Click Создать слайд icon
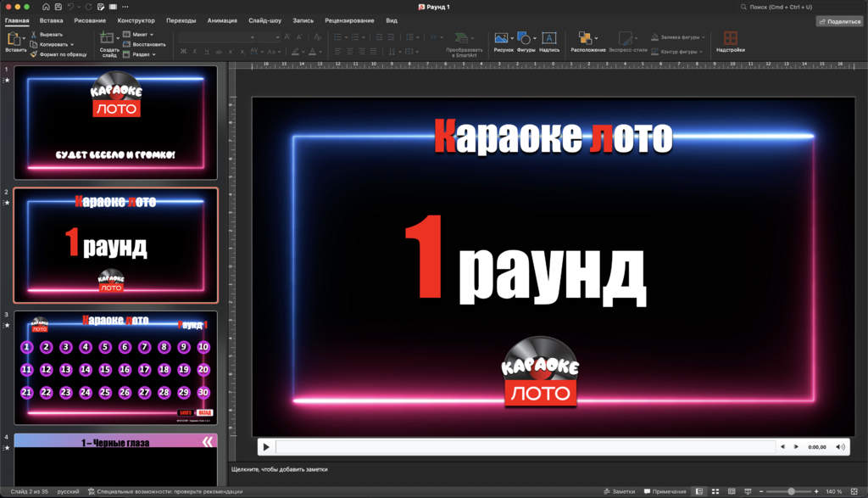 coord(107,38)
